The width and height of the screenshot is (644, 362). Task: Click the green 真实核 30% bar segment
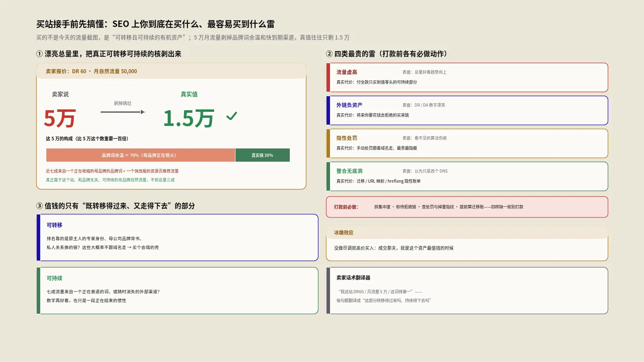[262, 155]
